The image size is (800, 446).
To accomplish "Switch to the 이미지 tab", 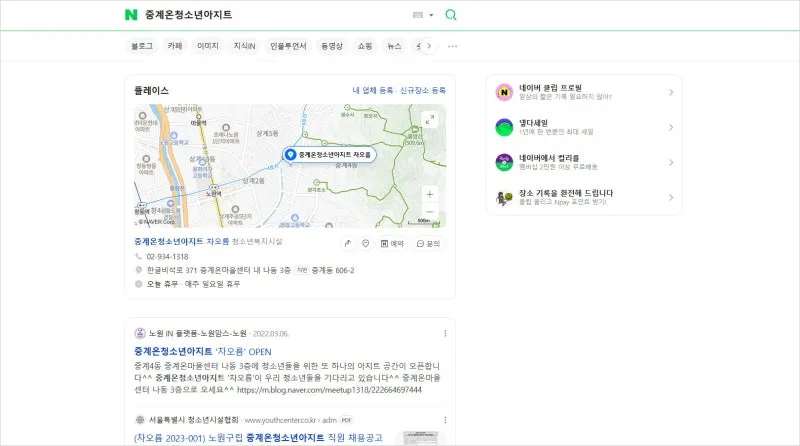I will (208, 46).
